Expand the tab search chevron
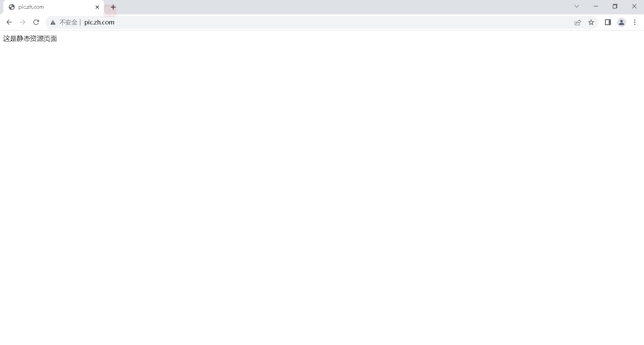Viewport: 644px width, 345px height. point(577,6)
